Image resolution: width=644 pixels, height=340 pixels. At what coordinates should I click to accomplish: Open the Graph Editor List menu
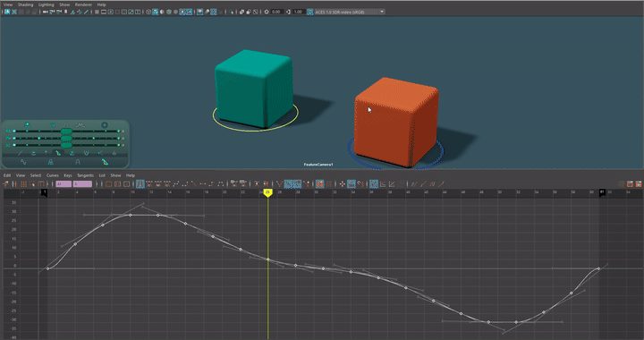tap(102, 175)
